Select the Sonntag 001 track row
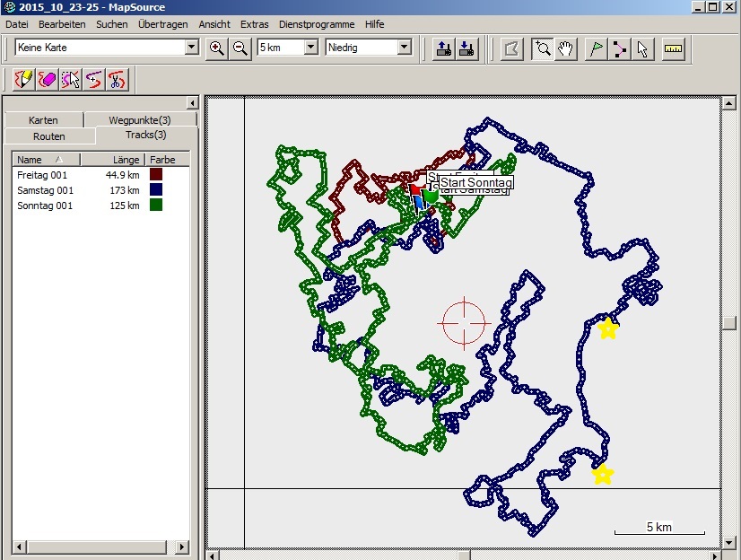 100,206
